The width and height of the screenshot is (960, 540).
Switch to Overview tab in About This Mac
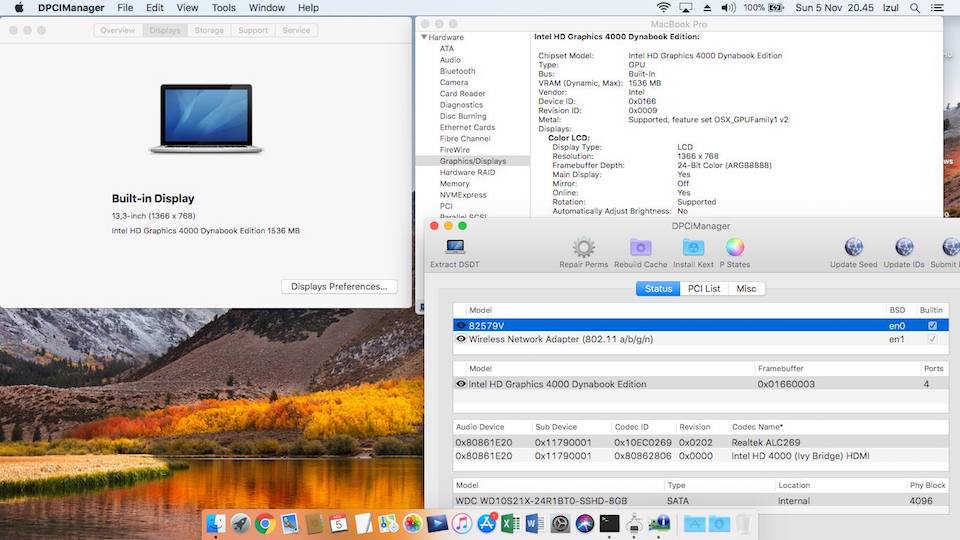pyautogui.click(x=118, y=30)
